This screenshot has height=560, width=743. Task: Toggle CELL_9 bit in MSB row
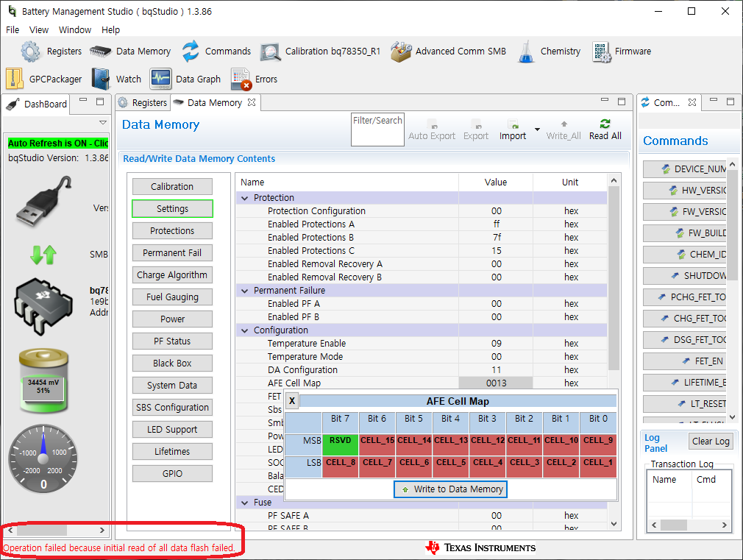[x=598, y=444]
